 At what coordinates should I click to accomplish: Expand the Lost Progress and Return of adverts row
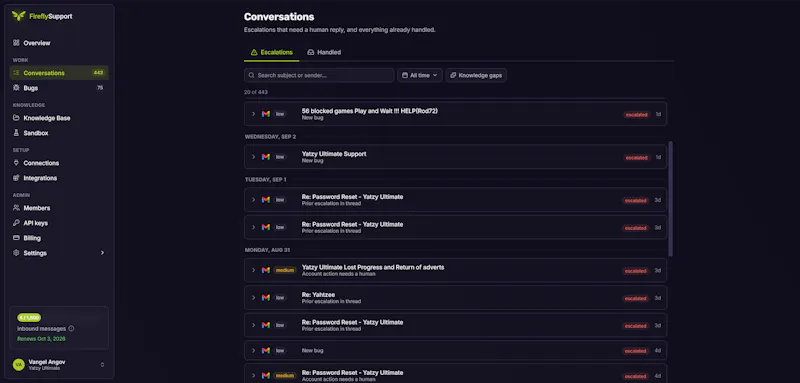[254, 270]
